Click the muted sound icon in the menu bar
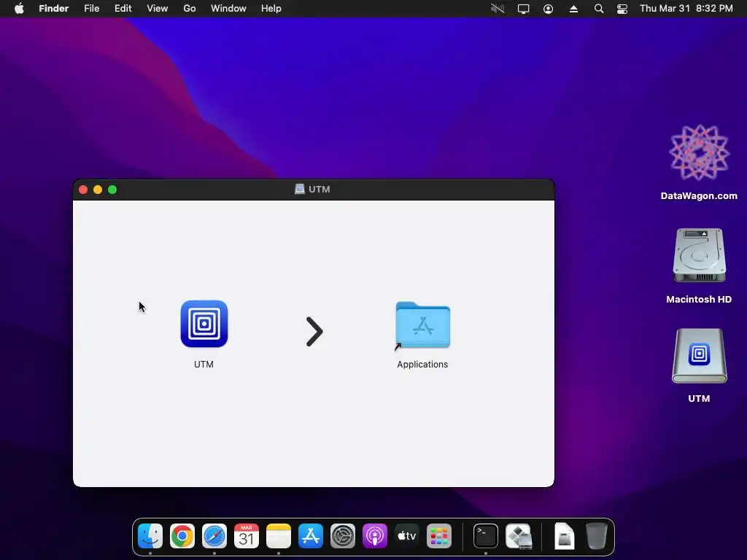 pyautogui.click(x=498, y=9)
